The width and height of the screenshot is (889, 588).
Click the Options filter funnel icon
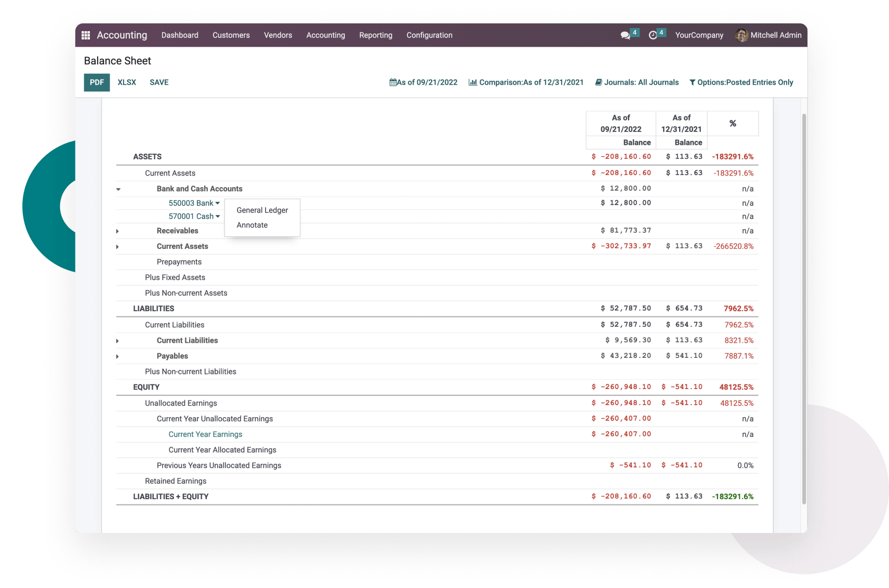point(692,82)
